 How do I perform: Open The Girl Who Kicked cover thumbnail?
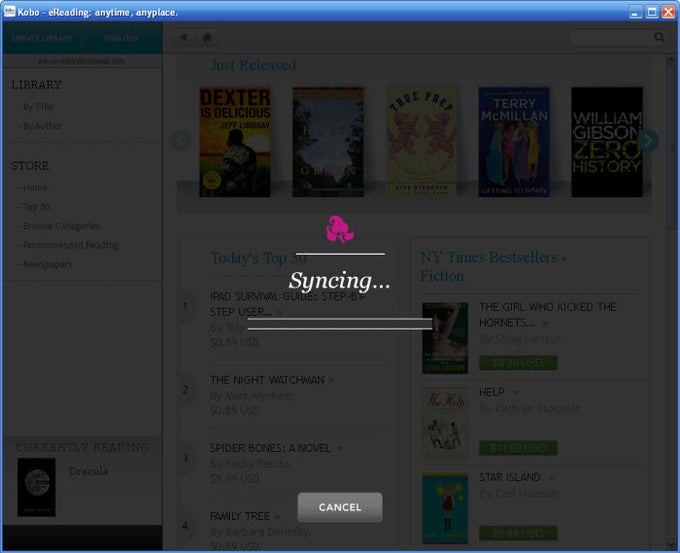point(445,338)
